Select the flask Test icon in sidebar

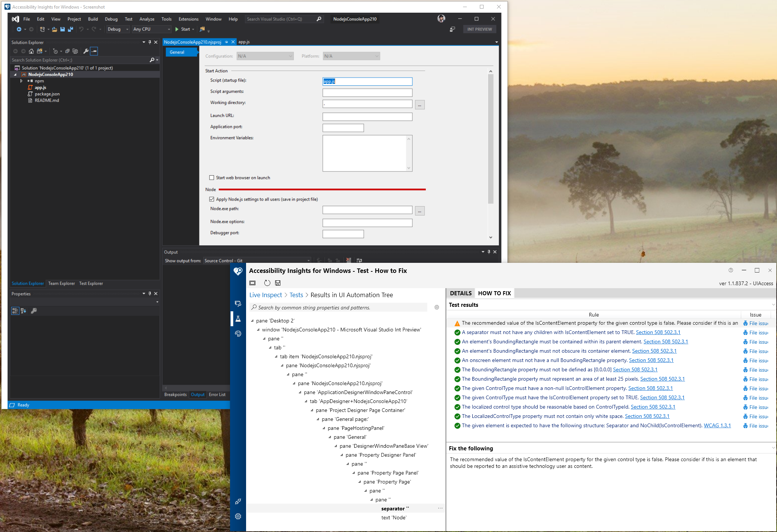coord(238,319)
